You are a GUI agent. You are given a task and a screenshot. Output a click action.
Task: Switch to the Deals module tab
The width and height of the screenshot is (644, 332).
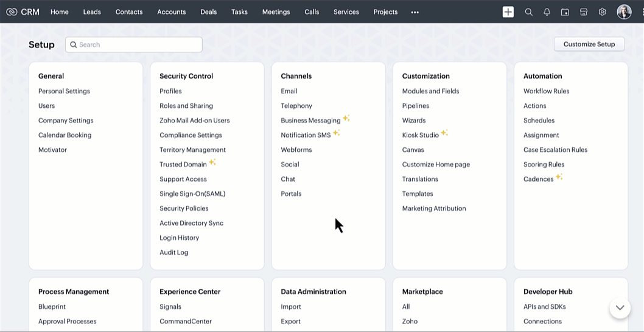208,12
